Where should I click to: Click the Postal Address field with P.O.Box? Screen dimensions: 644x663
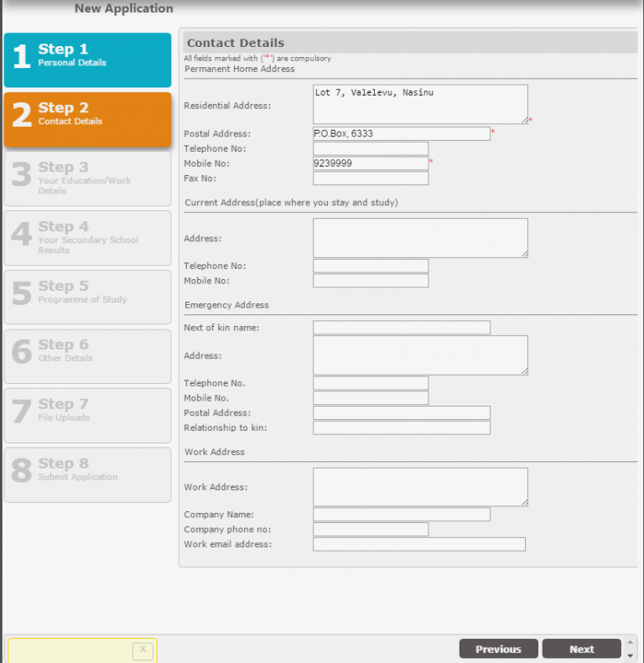[401, 133]
